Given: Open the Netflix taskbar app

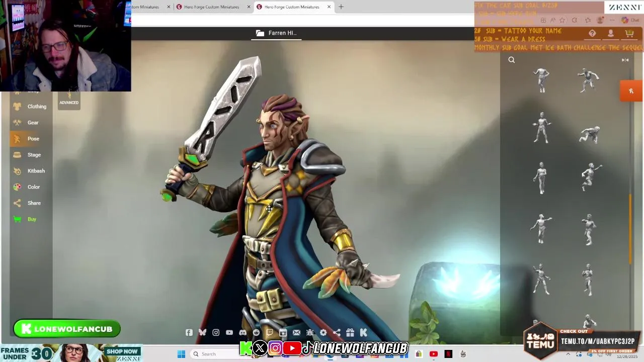Looking at the screenshot, I should 448,354.
